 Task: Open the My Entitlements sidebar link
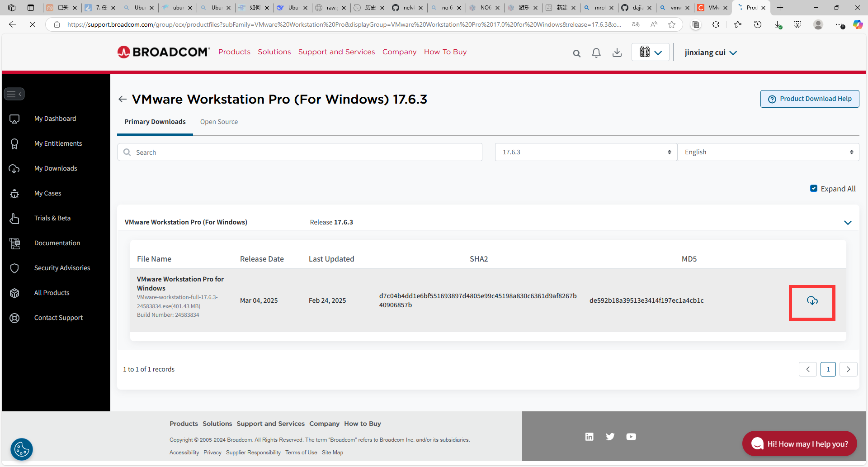[58, 143]
